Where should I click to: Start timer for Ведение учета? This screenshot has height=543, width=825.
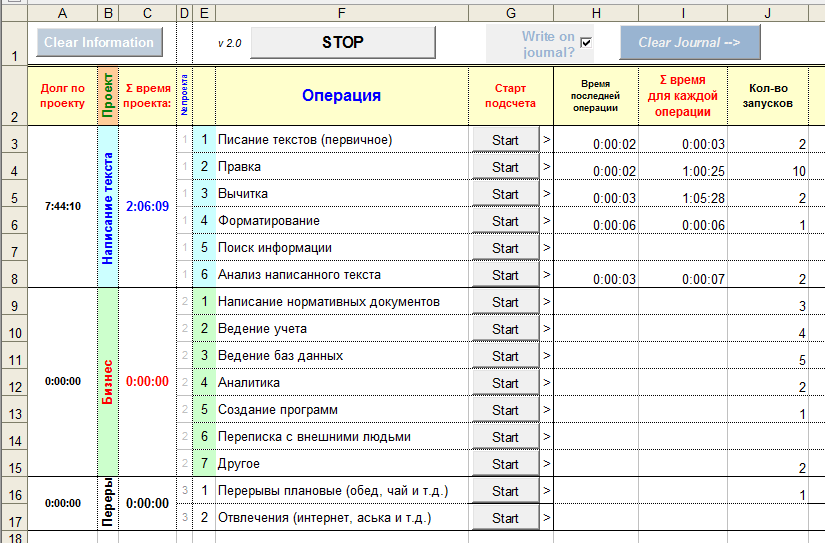[505, 329]
